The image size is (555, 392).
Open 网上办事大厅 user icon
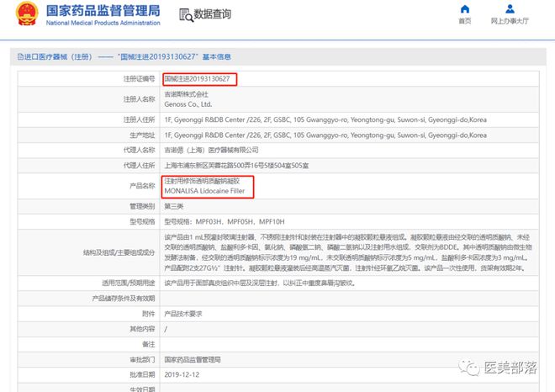coord(510,9)
